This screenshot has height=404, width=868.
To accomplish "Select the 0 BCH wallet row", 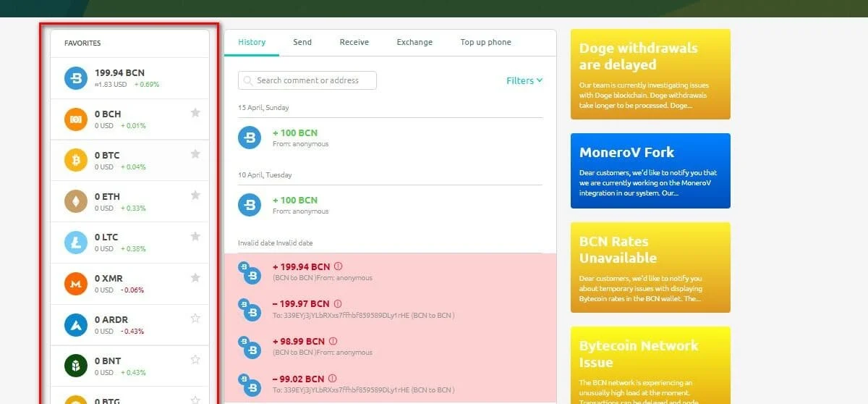I will 130,119.
